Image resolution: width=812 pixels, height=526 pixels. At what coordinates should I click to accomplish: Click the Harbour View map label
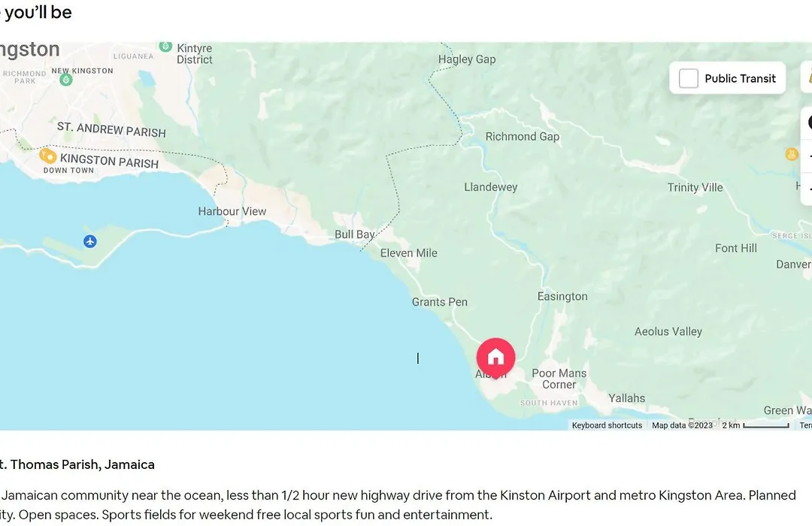click(232, 211)
